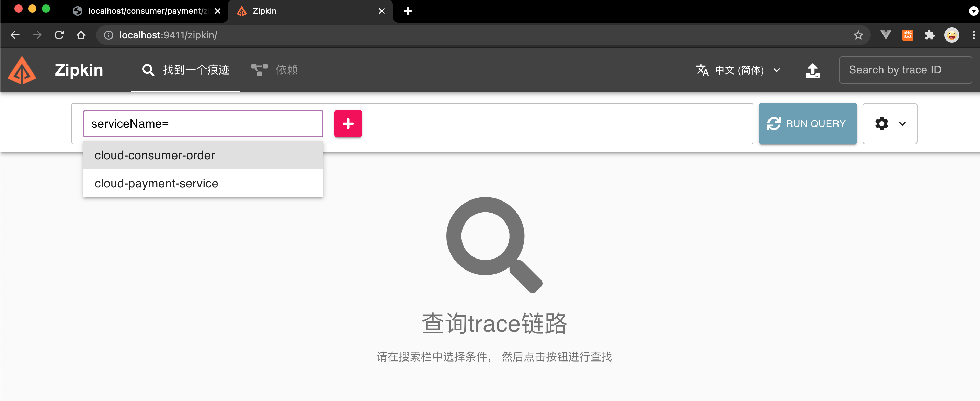Click the browser reload icon

[59, 35]
